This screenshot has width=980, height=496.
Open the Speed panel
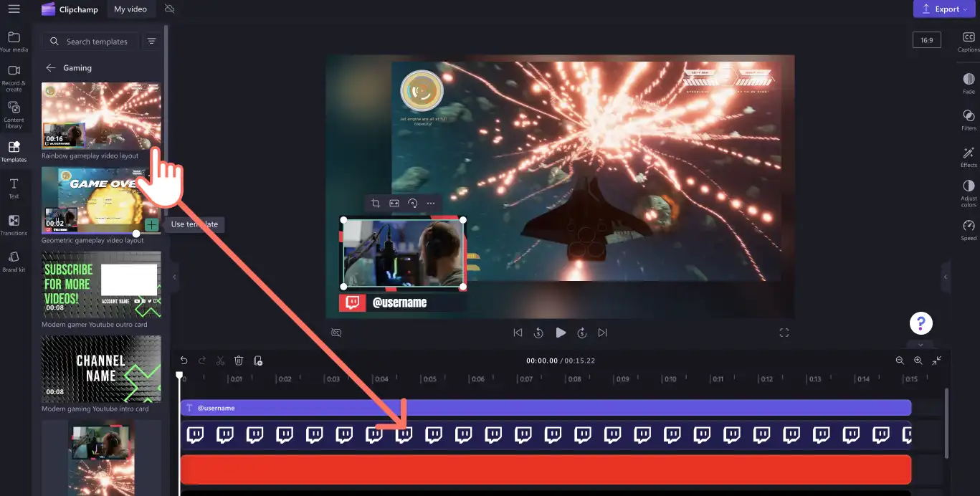click(969, 230)
